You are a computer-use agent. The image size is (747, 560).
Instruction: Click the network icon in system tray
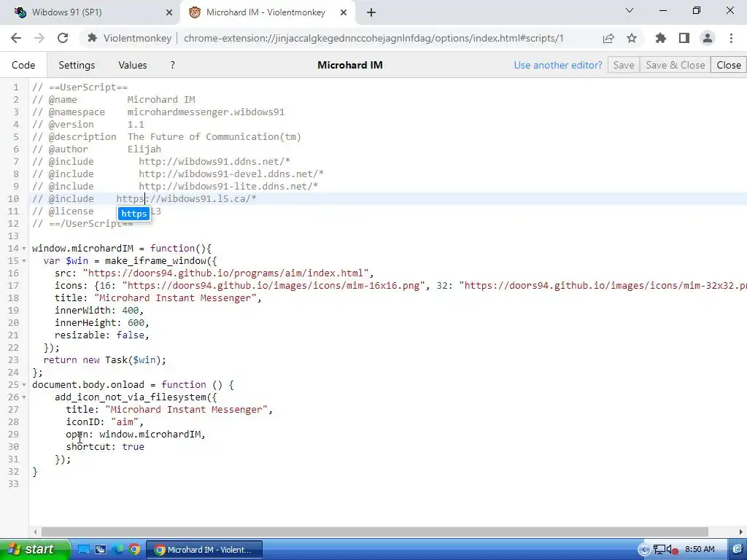point(659,550)
